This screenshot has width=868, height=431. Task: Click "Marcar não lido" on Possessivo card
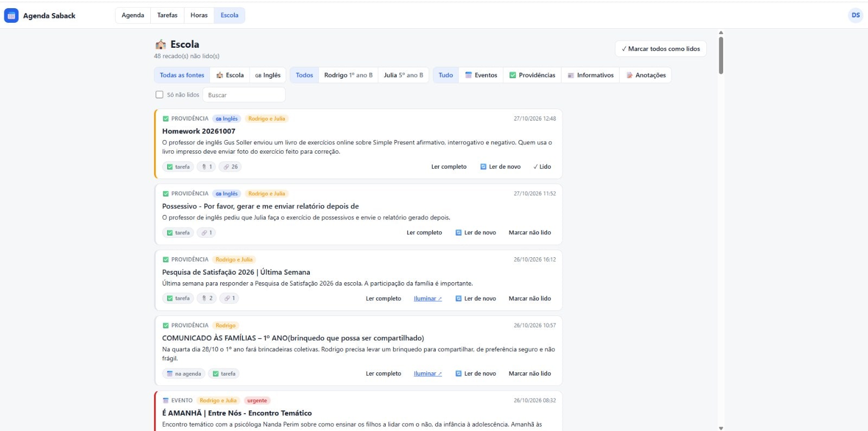(529, 232)
